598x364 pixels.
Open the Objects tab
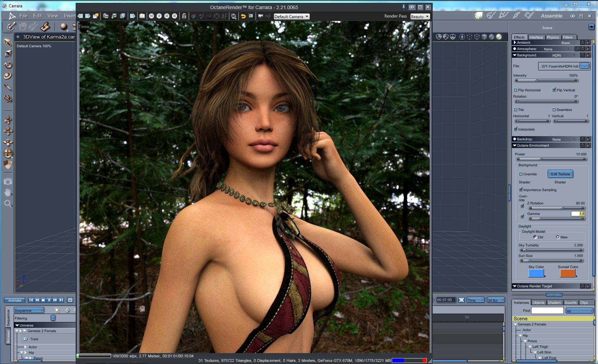tap(538, 302)
